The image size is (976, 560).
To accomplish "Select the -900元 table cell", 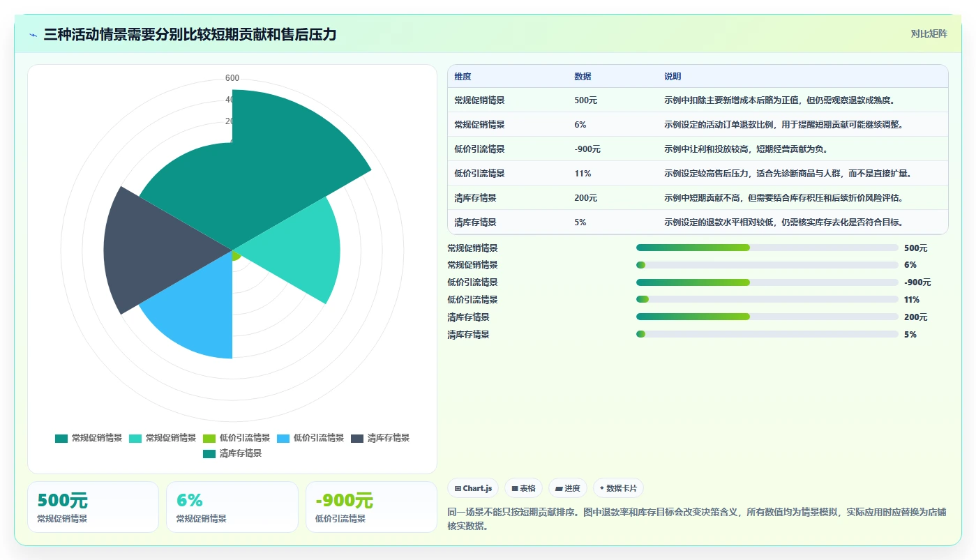I will click(587, 149).
